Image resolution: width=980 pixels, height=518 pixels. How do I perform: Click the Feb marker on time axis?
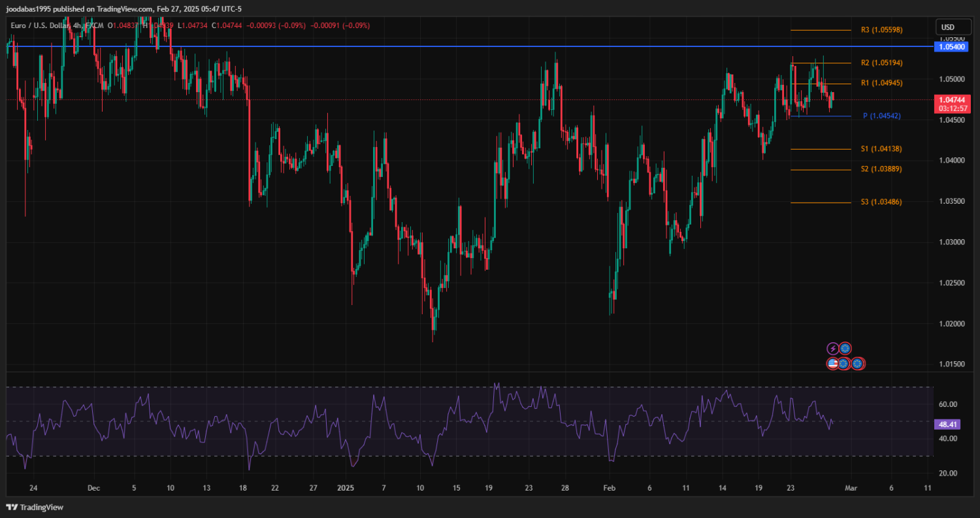(x=610, y=488)
